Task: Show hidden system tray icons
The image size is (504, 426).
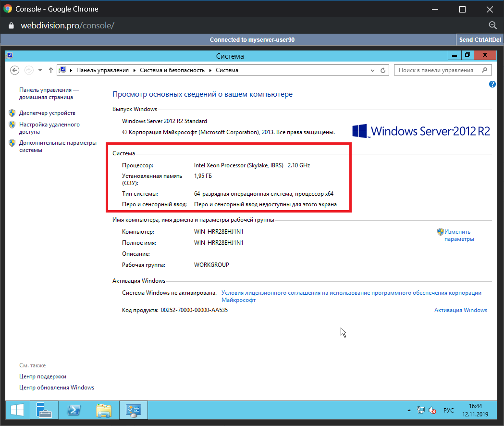Action: point(409,410)
